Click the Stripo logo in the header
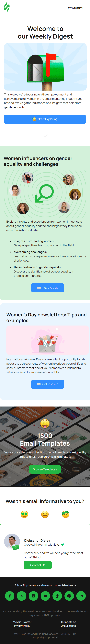 click(7, 7)
